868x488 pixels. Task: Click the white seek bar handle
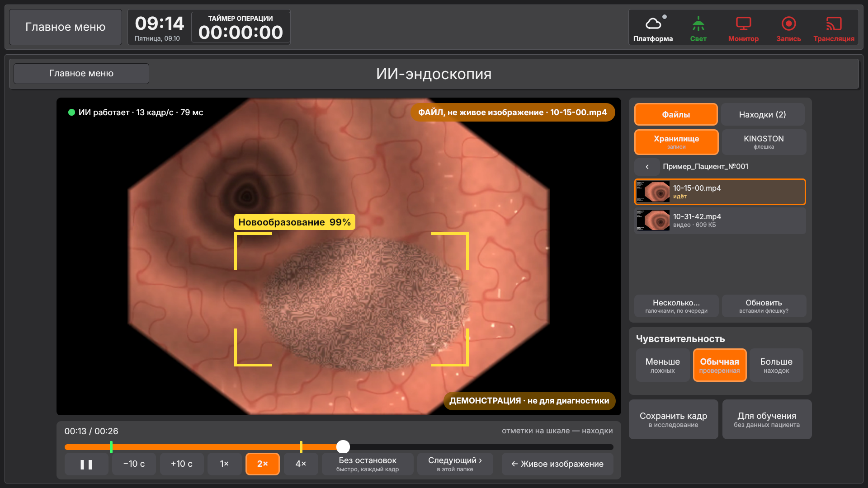(343, 447)
